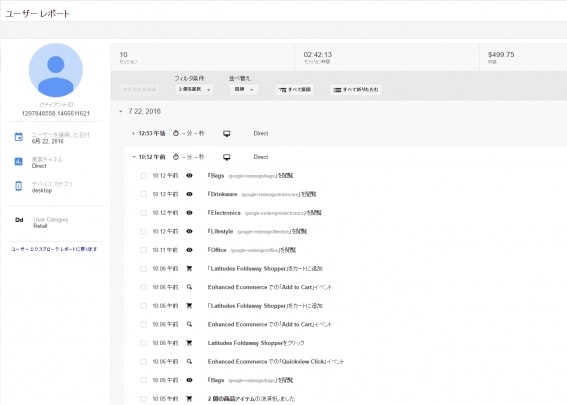Click the cart icon on the 2個の商品アイテム checkout row
The width and height of the screenshot is (567, 405).
pos(189,398)
